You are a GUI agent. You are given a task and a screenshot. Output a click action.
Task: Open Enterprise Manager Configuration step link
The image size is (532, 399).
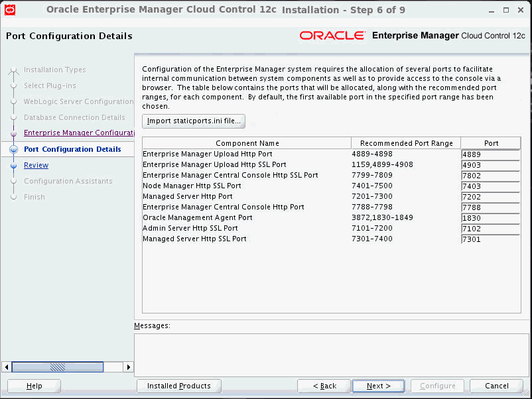tap(79, 133)
